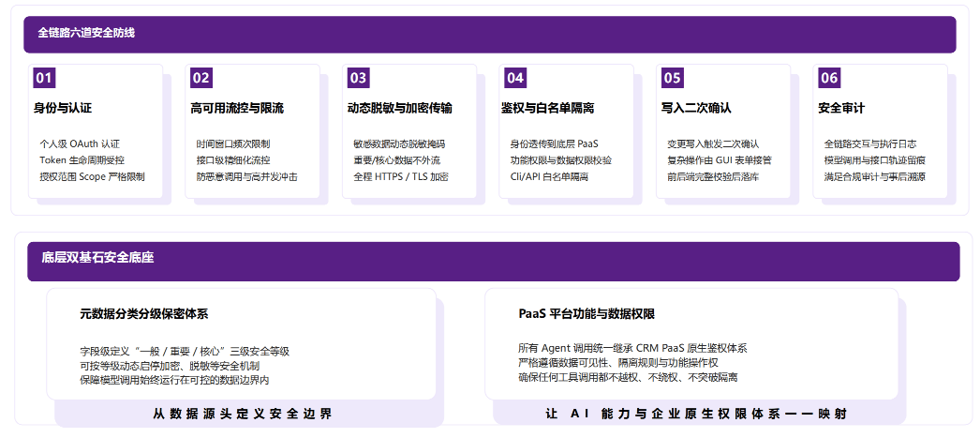Select the line 个人级 OAuth 认证

click(x=80, y=143)
